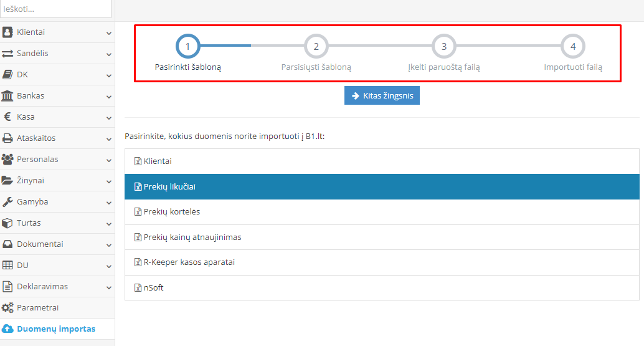Screen dimensions: 644x346
Task: Click step 4 circle Importuoti failą
Action: click(573, 46)
